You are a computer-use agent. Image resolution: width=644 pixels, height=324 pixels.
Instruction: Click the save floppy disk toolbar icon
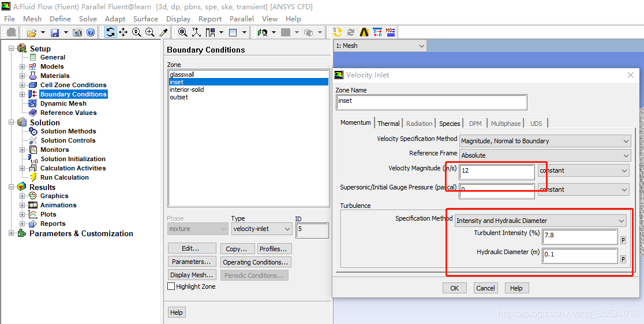(55, 32)
